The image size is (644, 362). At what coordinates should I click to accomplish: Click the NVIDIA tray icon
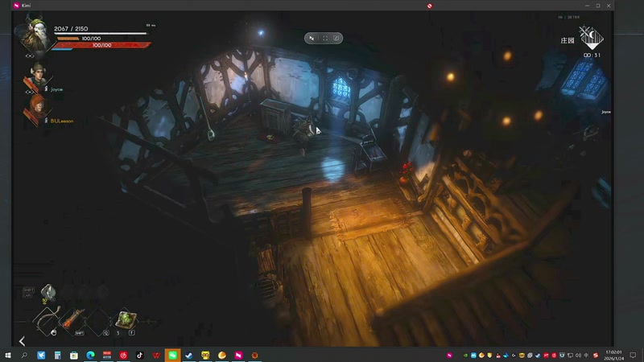[465, 356]
